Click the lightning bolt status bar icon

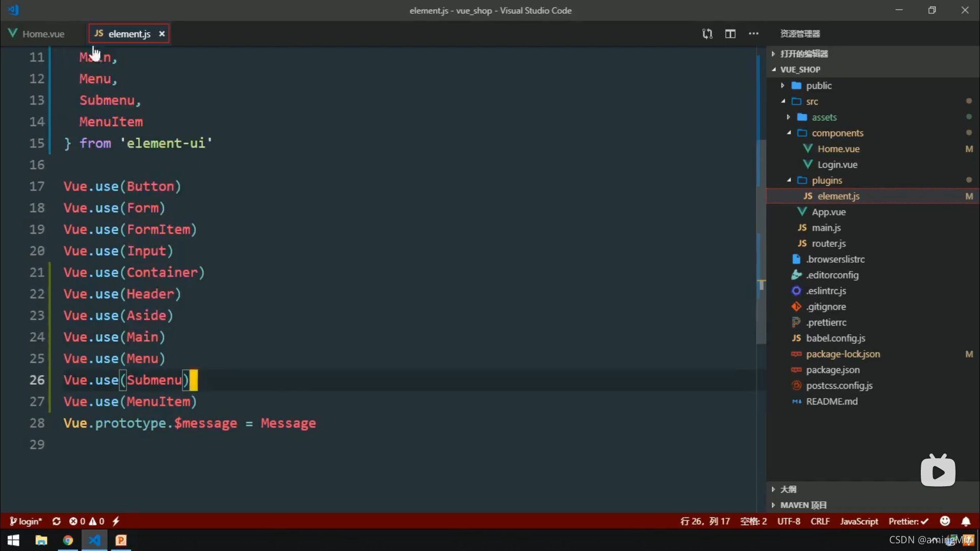(116, 521)
